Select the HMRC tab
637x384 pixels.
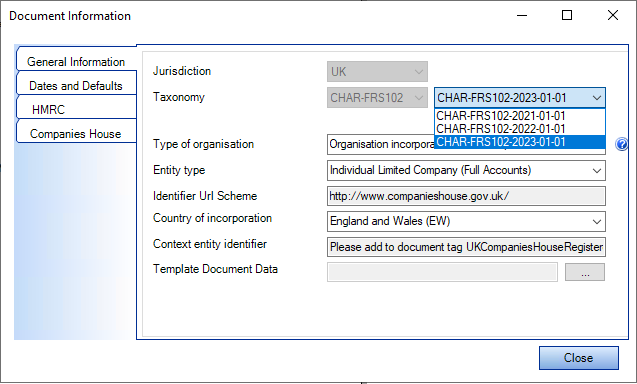pos(76,110)
